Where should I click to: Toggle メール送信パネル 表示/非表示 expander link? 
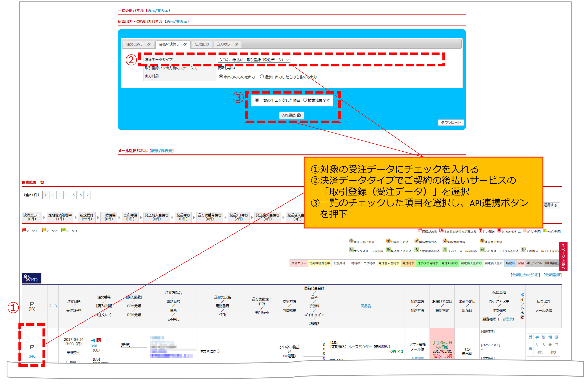coord(161,151)
